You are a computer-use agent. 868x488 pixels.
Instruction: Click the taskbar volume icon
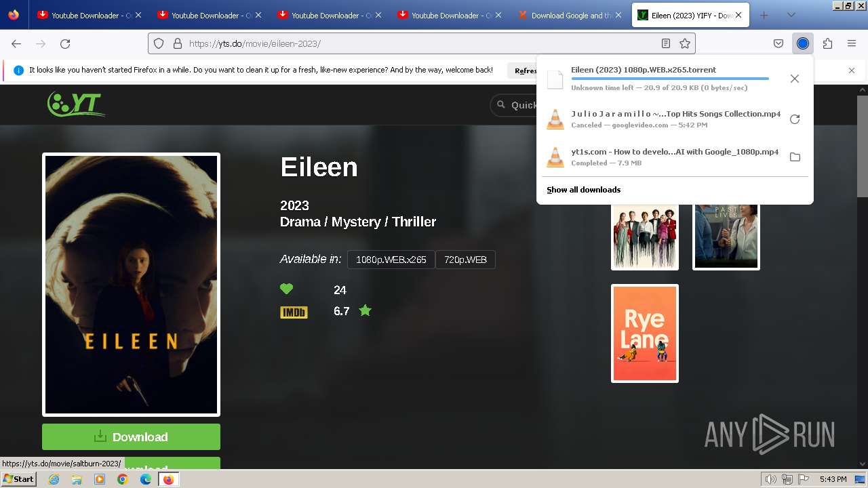tap(771, 479)
